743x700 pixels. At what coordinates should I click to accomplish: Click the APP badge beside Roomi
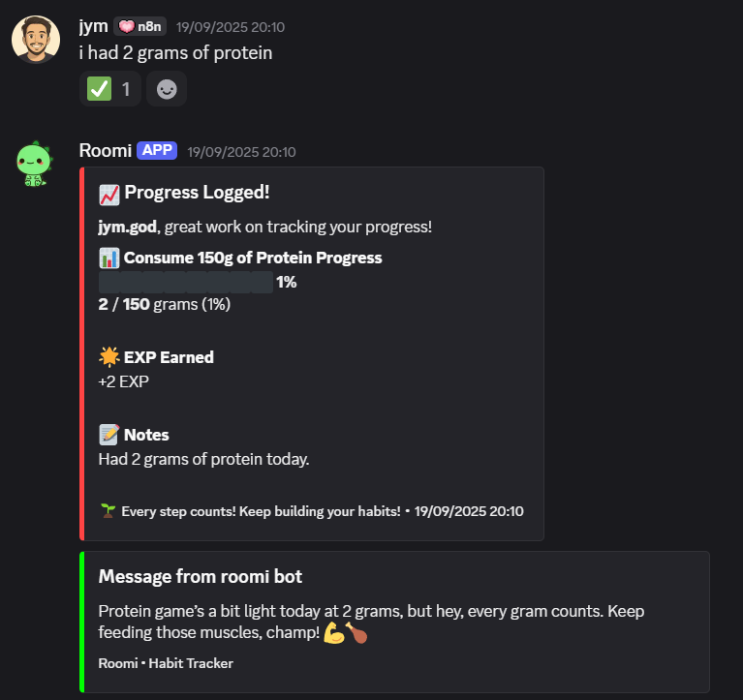[157, 150]
